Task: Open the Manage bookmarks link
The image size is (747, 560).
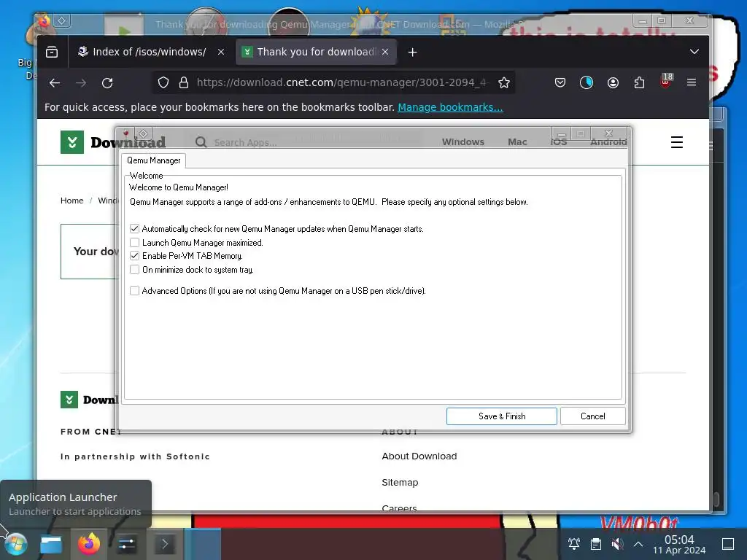Action: [x=450, y=107]
